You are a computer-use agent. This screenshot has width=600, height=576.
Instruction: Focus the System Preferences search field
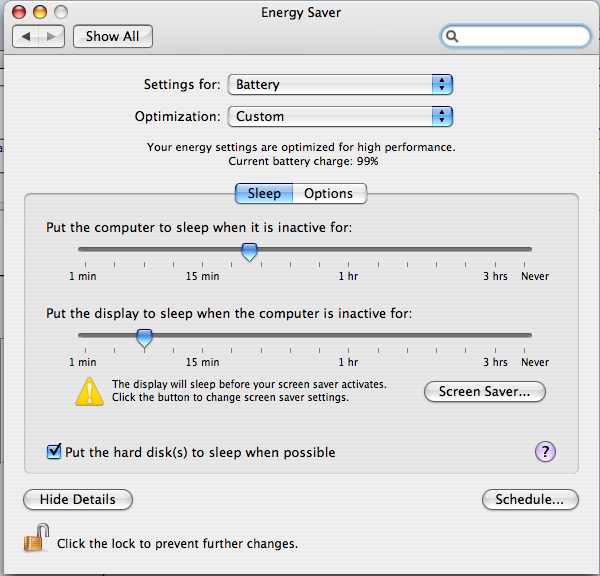515,36
